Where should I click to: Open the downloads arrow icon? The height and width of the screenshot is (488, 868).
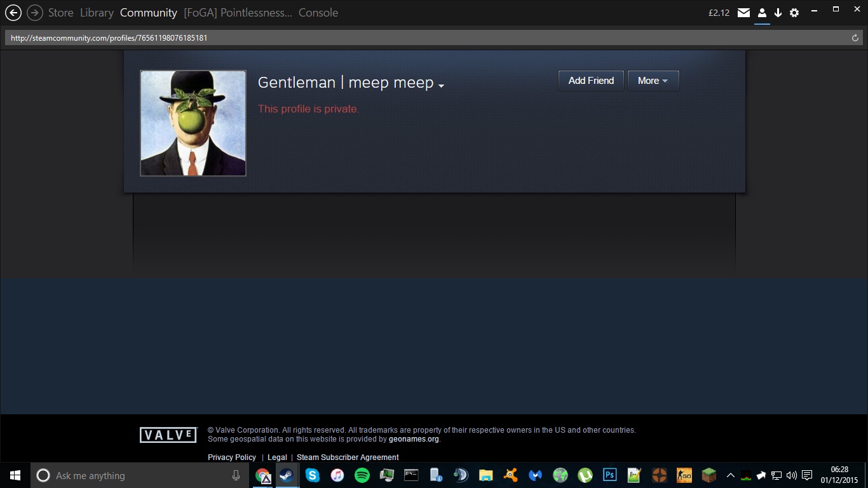tap(778, 13)
